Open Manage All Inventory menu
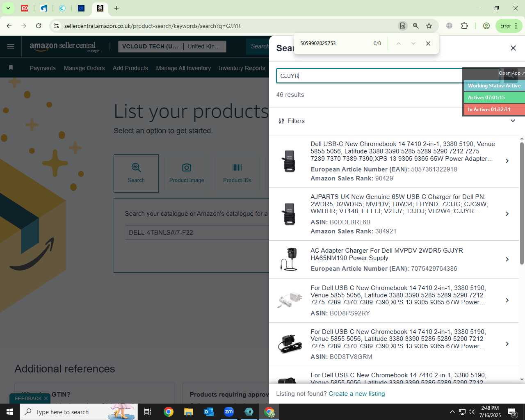The width and height of the screenshot is (525, 420). tap(183, 68)
